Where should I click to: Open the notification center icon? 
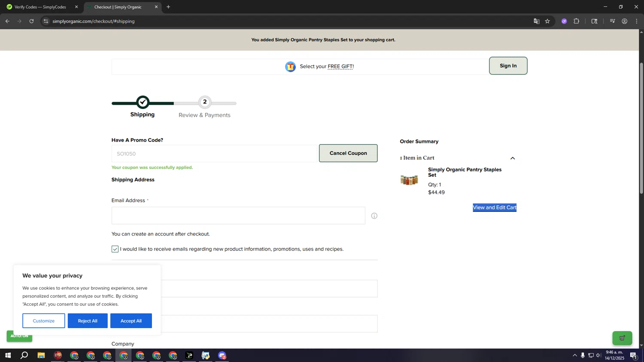tap(633, 356)
